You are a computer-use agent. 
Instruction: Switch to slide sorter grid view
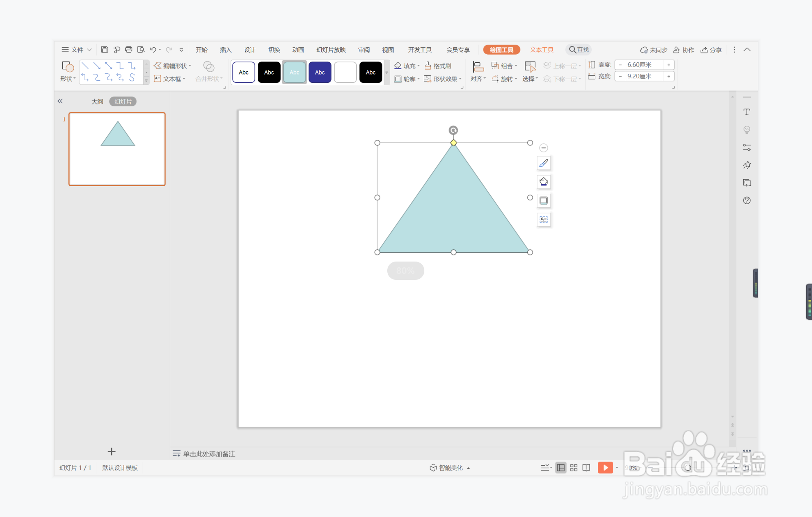pyautogui.click(x=574, y=468)
